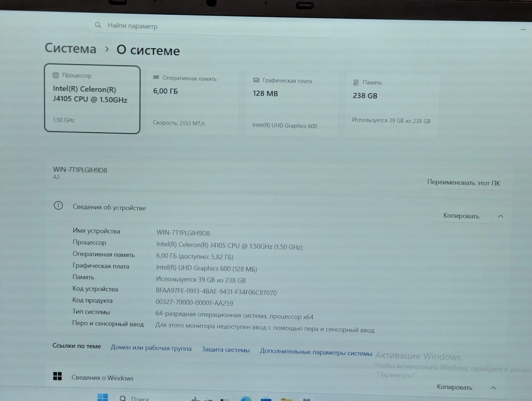Copy device info with Копировать in Сведения об устройстве
The height and width of the screenshot is (401, 532).
click(461, 216)
